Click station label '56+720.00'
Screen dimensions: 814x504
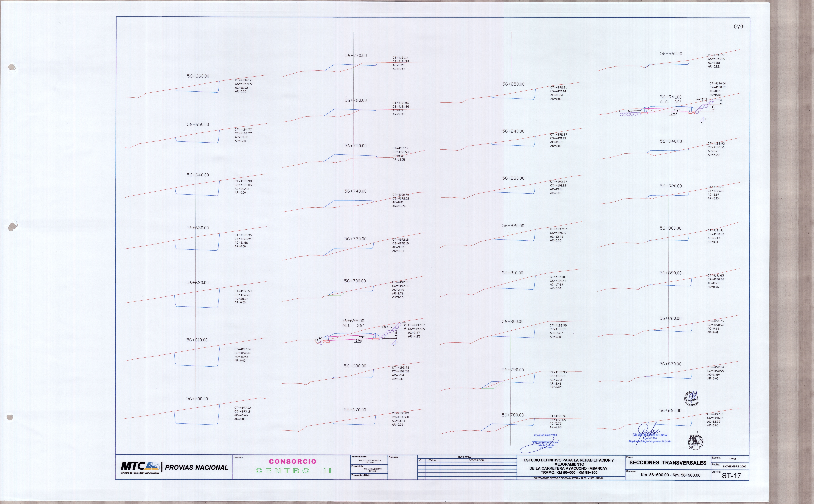click(x=355, y=239)
